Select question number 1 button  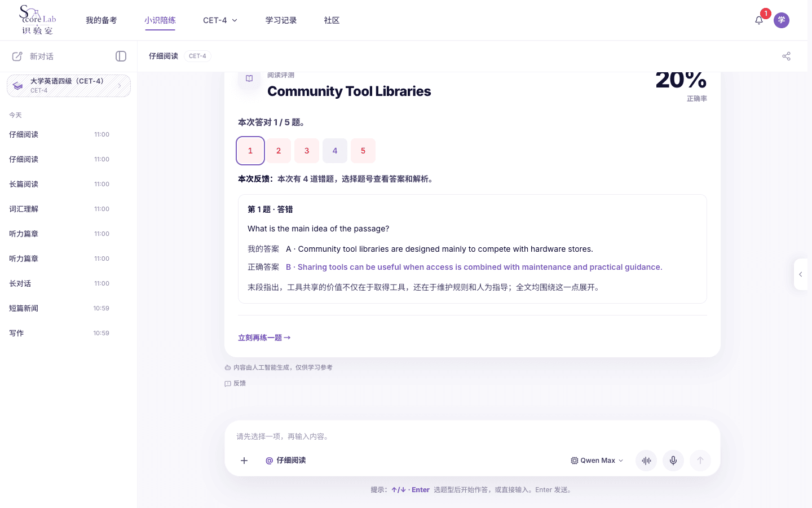coord(250,151)
